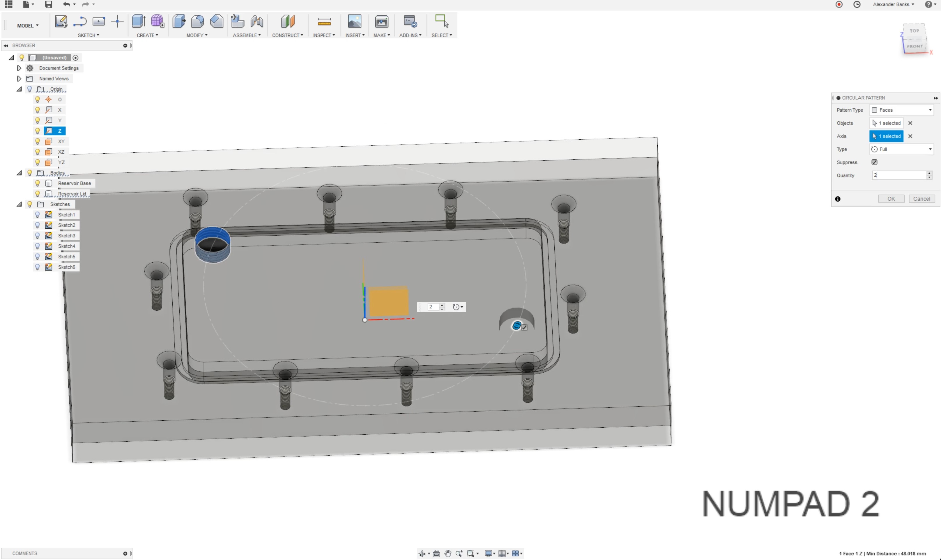The image size is (941, 560).
Task: Toggle visibility of Sketch3 lightbulb
Action: [x=37, y=235]
